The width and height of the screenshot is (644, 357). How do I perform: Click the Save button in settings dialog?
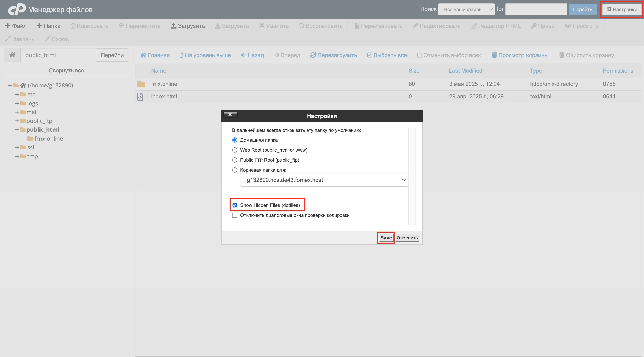386,238
